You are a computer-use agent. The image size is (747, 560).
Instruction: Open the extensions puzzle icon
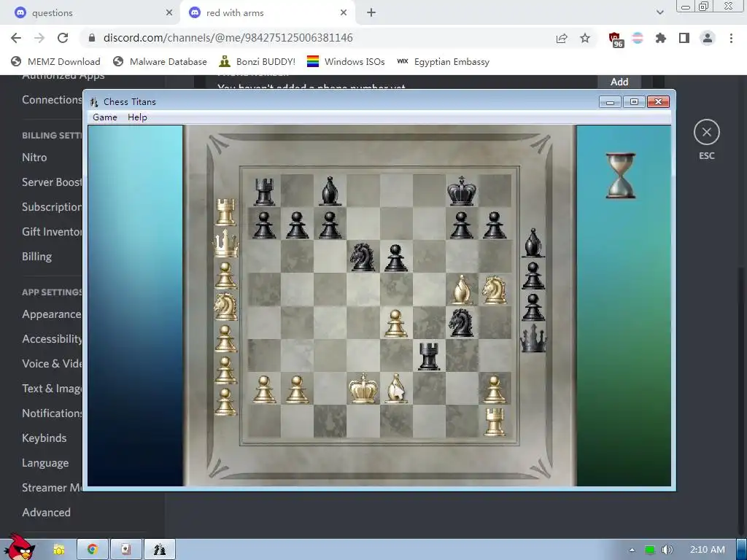(661, 38)
